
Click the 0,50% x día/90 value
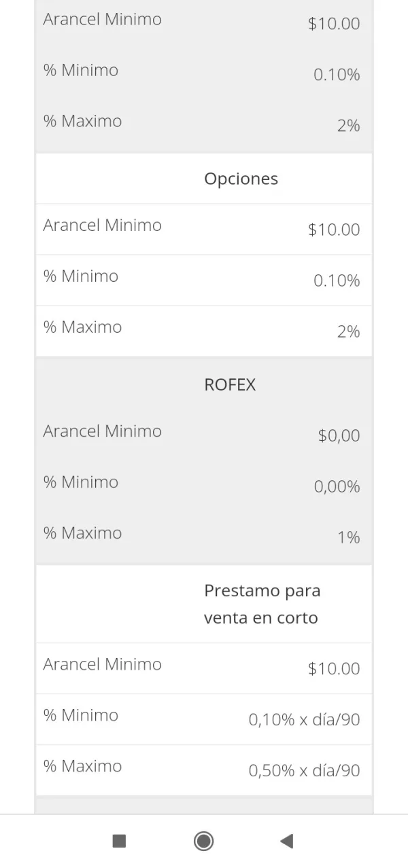(304, 770)
